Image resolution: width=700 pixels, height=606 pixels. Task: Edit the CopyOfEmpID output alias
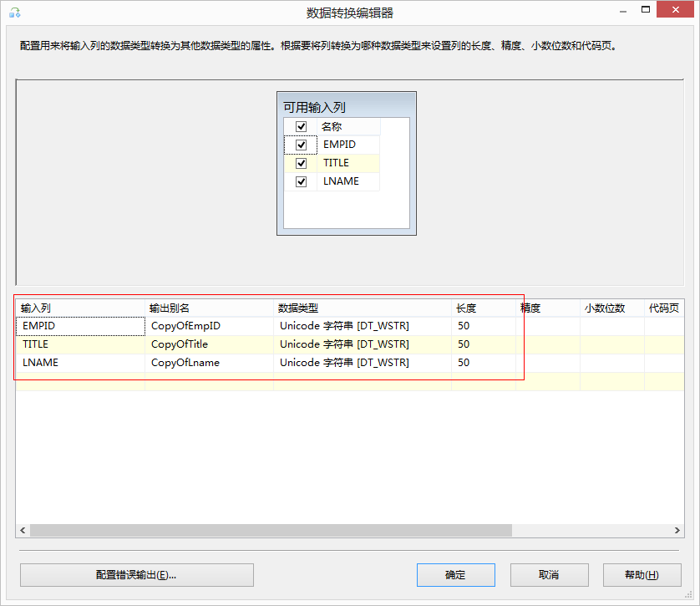209,326
